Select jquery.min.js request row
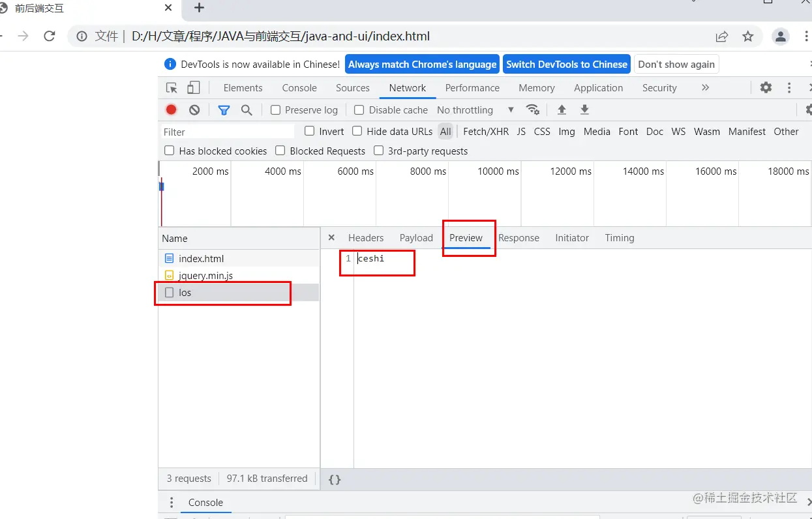 tap(239, 276)
